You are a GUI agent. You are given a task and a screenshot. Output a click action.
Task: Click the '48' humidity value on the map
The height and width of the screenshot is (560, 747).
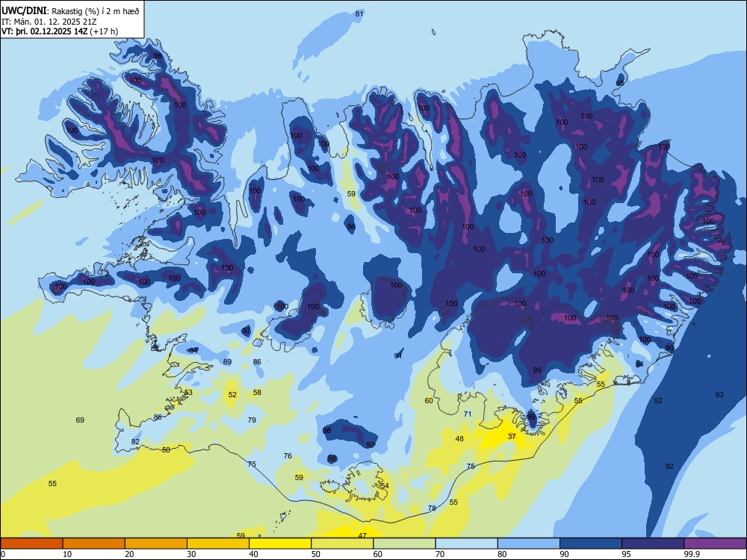pyautogui.click(x=459, y=438)
